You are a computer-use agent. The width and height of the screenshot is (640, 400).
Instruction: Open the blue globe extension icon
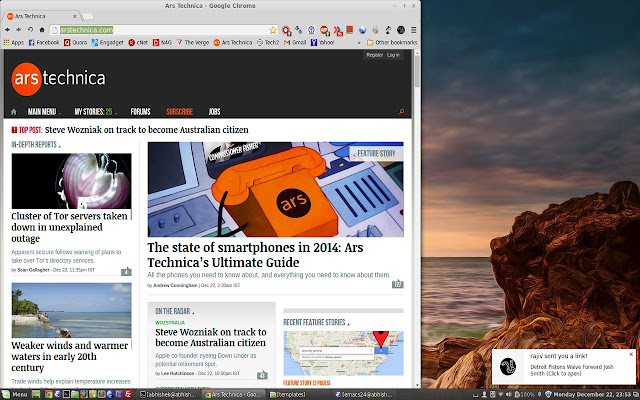pyautogui.click(x=362, y=30)
